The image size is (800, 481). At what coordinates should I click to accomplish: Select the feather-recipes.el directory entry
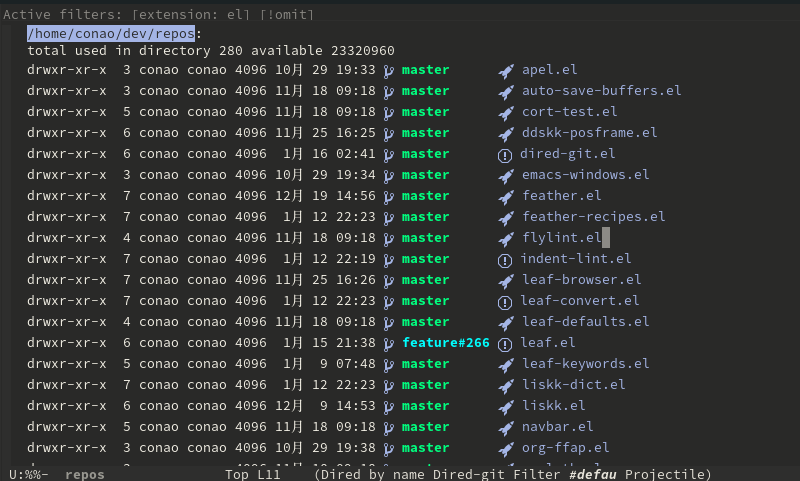593,216
